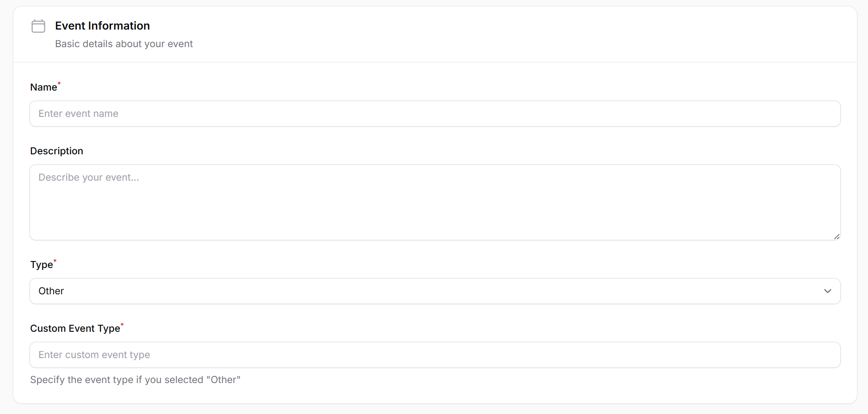Open the Type dropdown menu
Image resolution: width=868 pixels, height=414 pixels.
pyautogui.click(x=435, y=291)
